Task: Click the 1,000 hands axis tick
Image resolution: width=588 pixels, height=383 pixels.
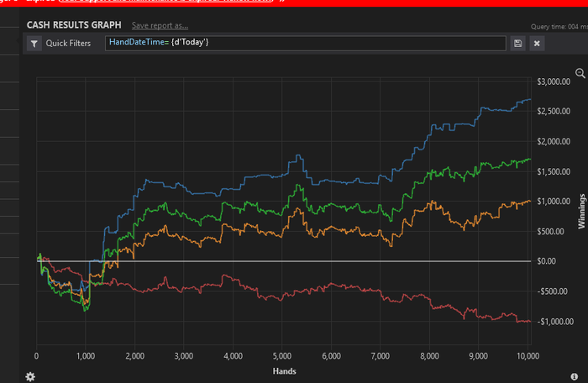Action: pyautogui.click(x=86, y=356)
